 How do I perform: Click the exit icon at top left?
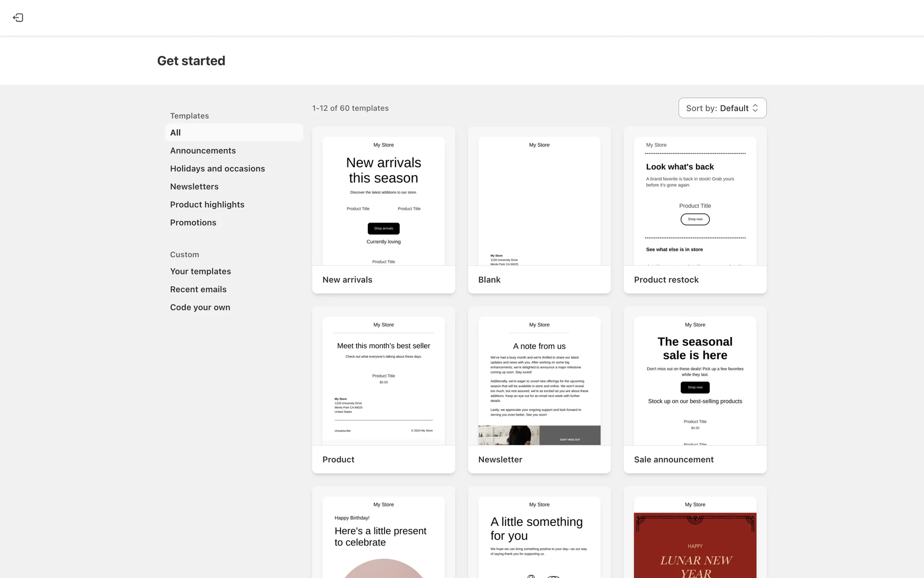click(18, 18)
